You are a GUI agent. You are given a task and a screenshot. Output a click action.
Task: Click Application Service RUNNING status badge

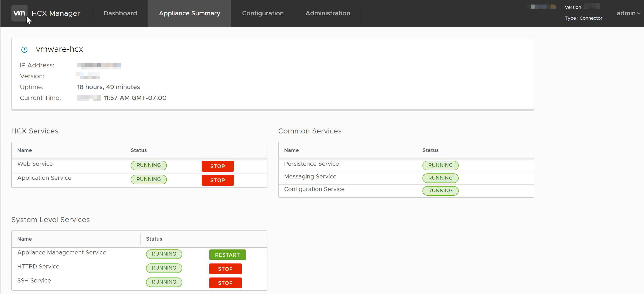[x=149, y=179]
